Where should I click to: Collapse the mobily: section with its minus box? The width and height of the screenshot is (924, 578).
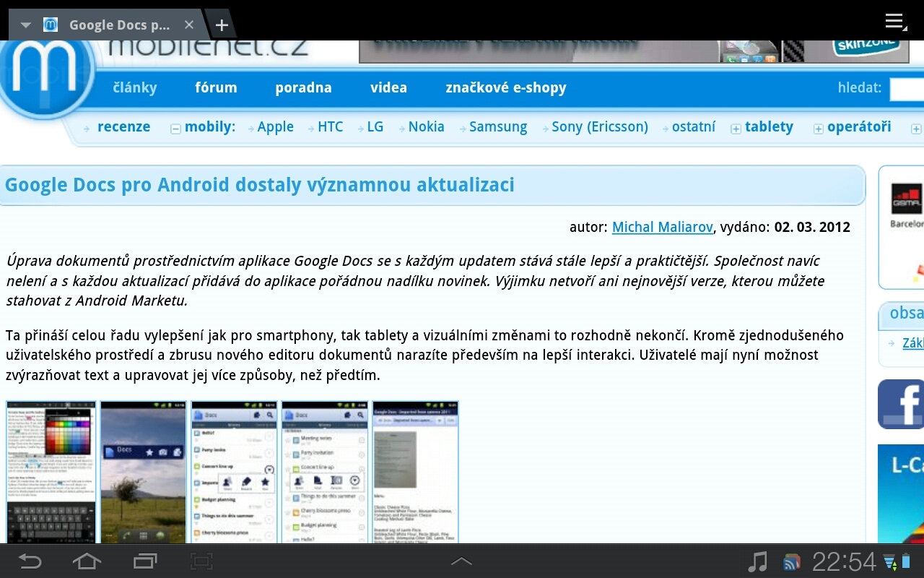coord(175,129)
